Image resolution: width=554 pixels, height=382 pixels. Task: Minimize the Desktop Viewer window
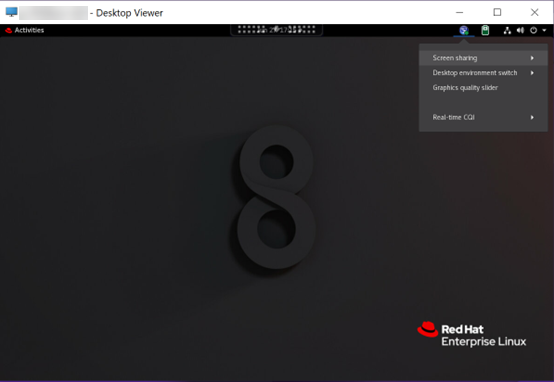point(459,12)
